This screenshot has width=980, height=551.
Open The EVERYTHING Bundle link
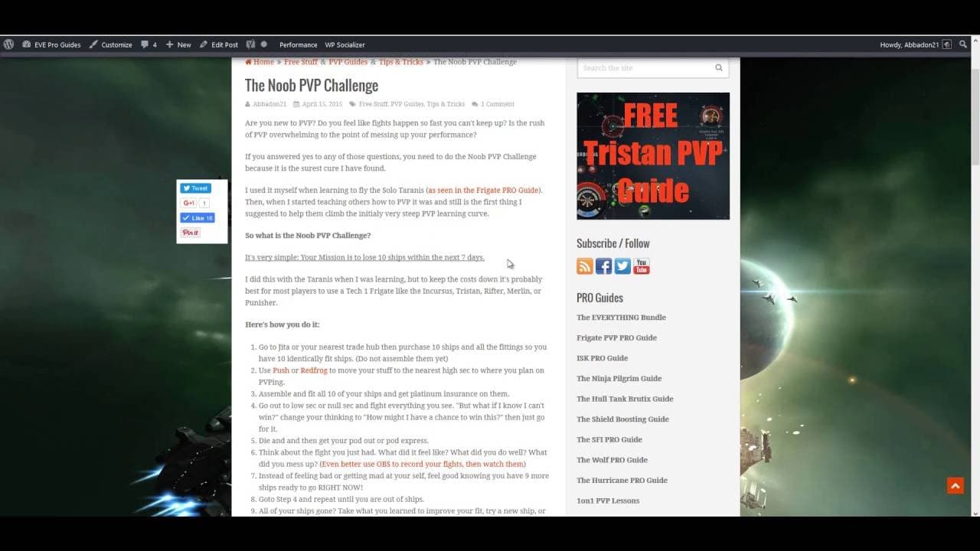tap(621, 318)
